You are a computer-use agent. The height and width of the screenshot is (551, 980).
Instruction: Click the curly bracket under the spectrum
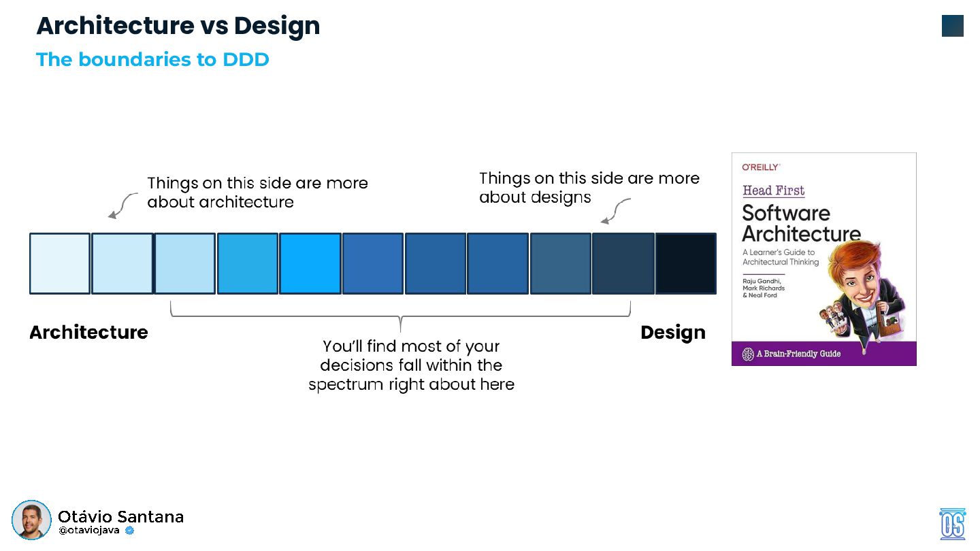pos(400,316)
